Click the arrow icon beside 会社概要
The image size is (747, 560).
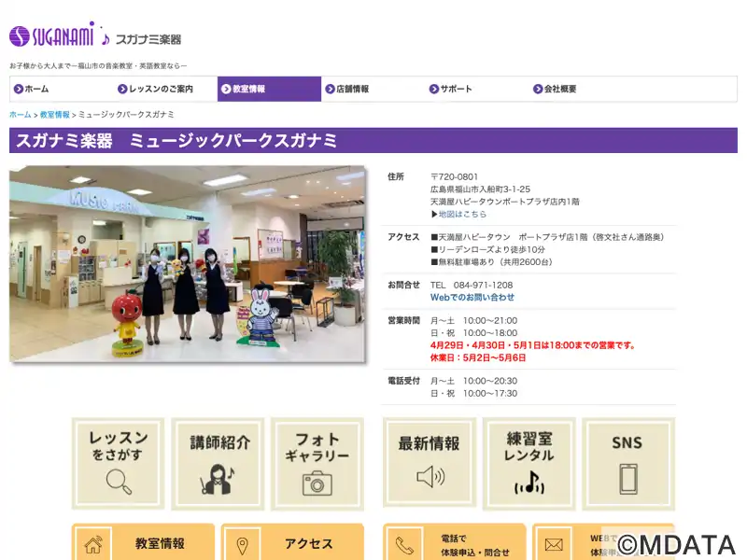(x=538, y=89)
